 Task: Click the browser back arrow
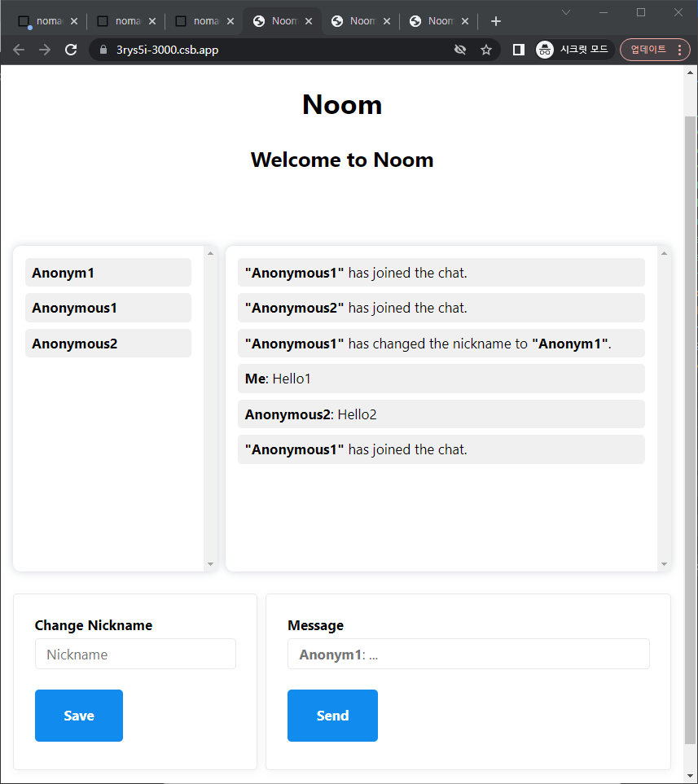pos(19,50)
